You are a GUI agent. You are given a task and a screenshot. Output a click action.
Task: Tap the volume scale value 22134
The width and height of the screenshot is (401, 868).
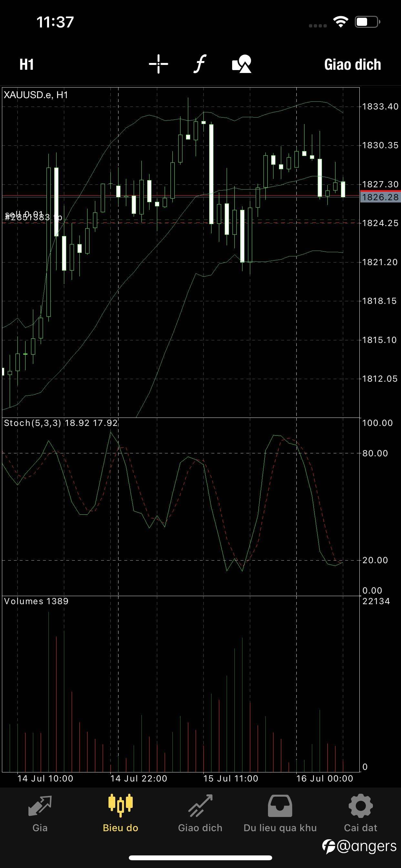(x=376, y=601)
